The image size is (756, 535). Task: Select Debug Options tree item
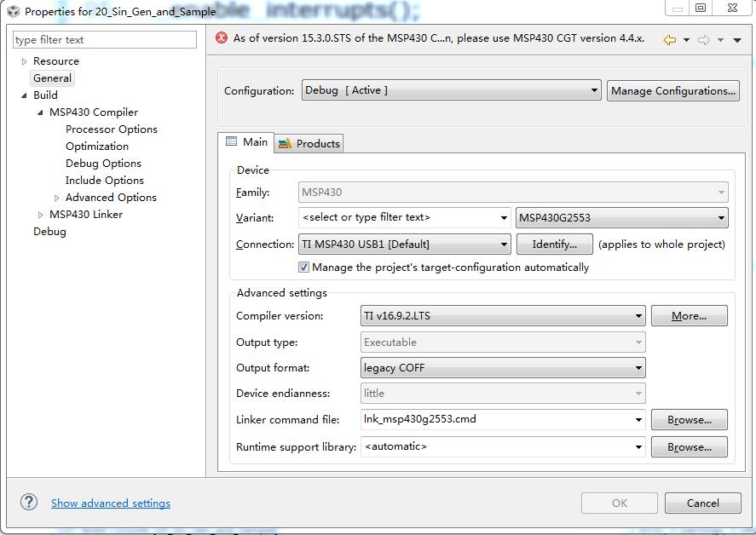tap(103, 163)
